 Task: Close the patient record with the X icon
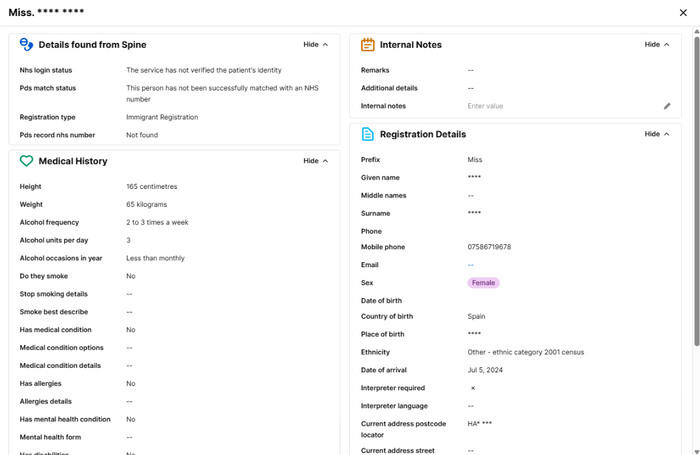coord(683,13)
